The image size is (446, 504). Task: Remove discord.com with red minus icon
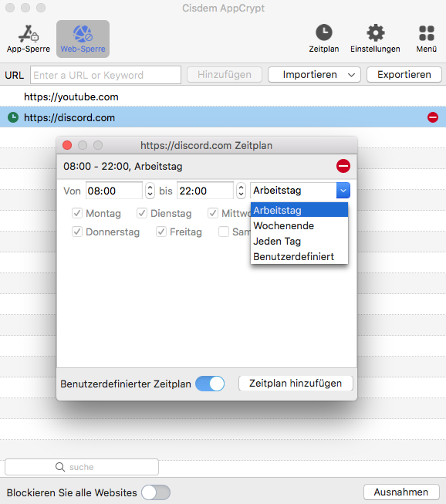coord(433,117)
